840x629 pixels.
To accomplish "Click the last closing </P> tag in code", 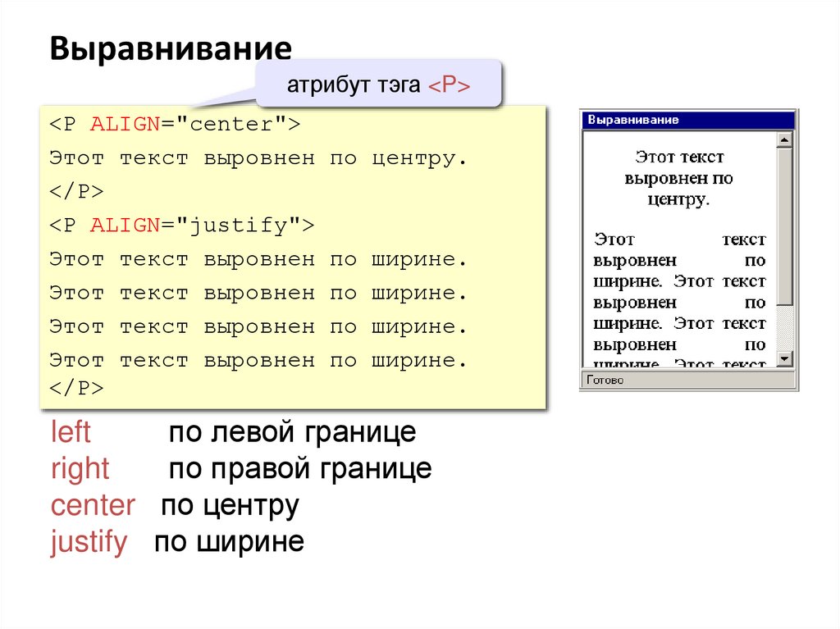I will click(76, 388).
